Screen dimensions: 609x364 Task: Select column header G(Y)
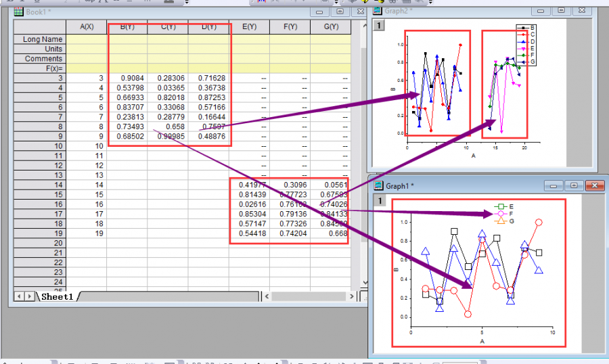click(x=331, y=27)
